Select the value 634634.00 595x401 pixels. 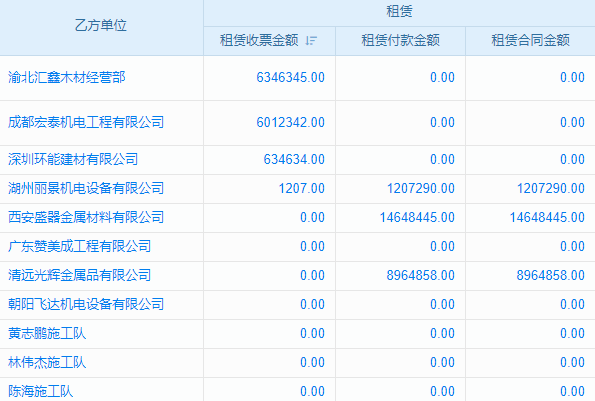[294, 159]
